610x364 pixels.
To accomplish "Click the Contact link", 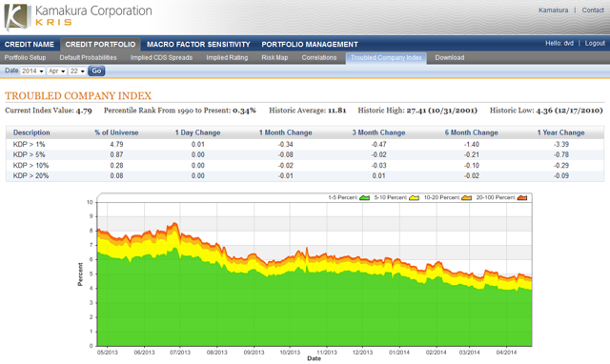I will [x=593, y=10].
